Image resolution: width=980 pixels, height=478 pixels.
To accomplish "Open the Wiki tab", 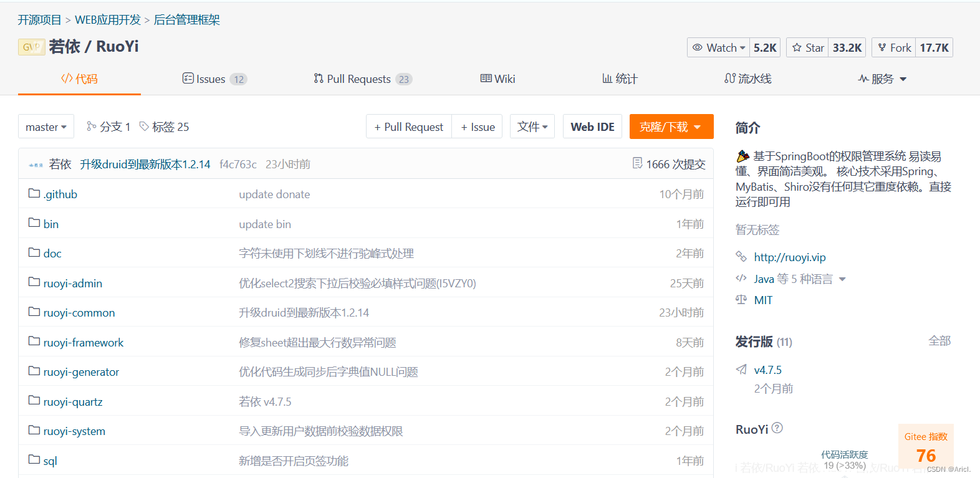I will point(497,79).
